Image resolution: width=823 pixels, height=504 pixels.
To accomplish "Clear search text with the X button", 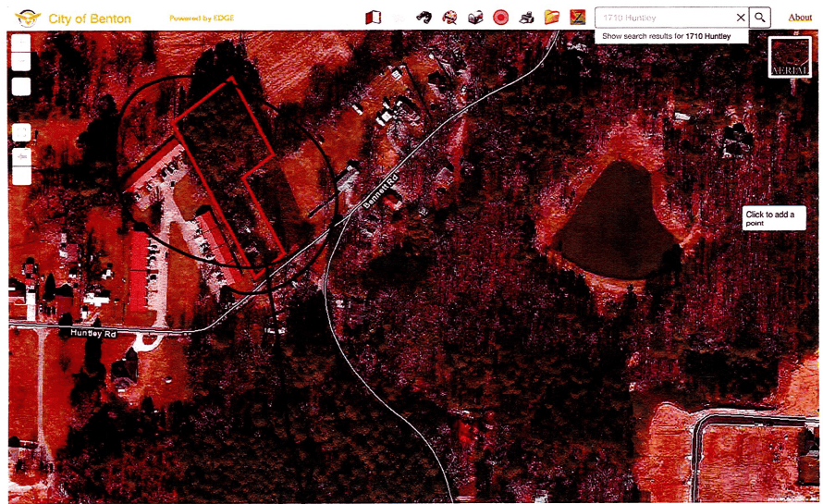I will point(740,17).
